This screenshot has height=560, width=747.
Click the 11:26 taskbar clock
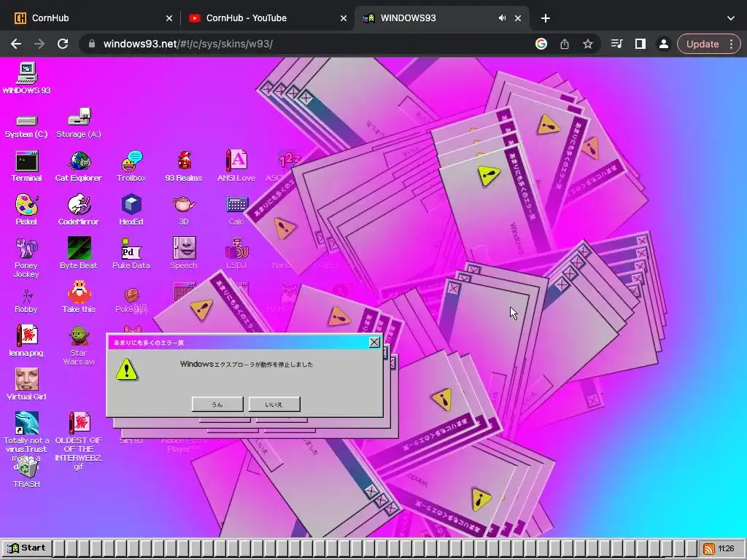tap(726, 548)
